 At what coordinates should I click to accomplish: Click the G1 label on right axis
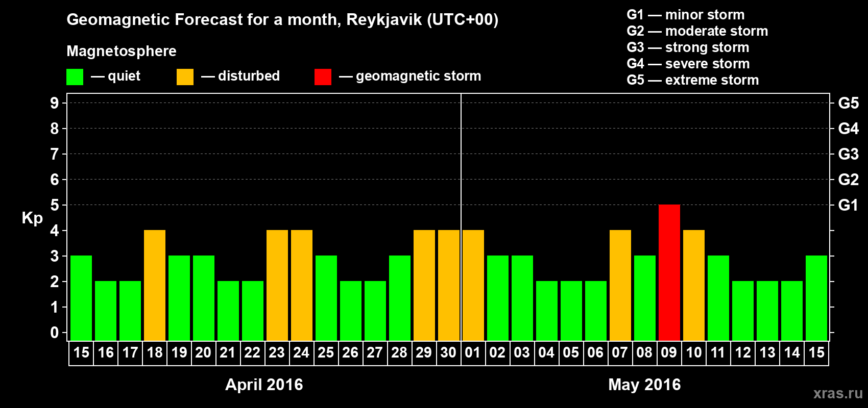[849, 205]
